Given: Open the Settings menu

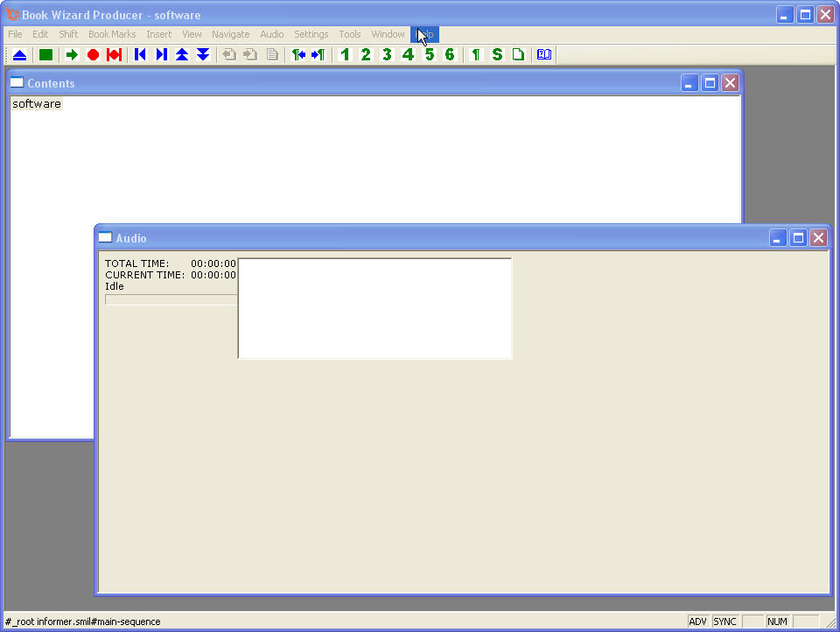Looking at the screenshot, I should point(311,34).
